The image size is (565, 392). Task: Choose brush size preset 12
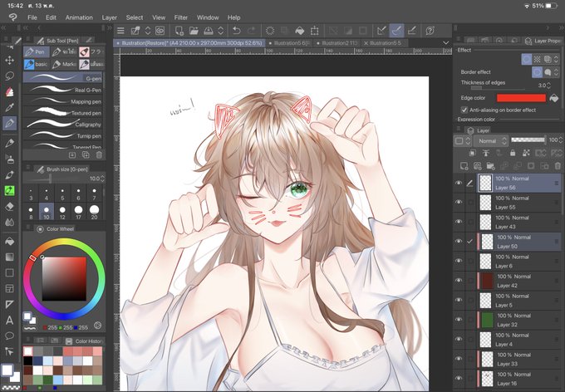(62, 212)
